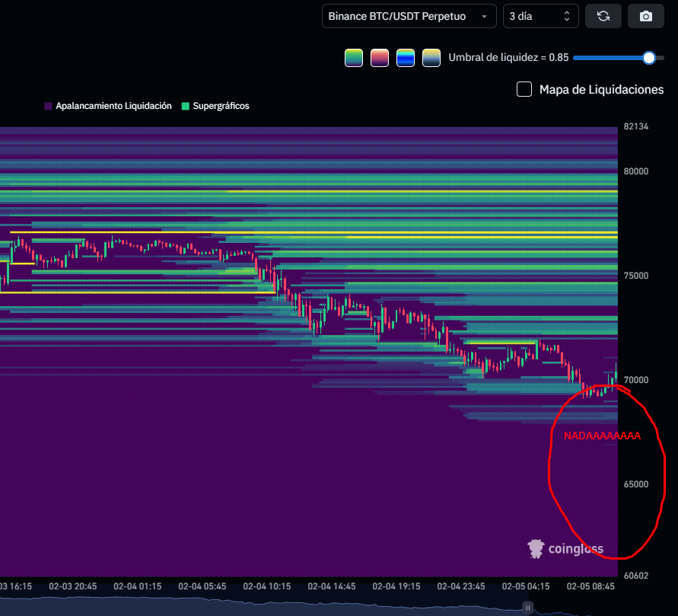Screen dimensions: 678x616
Task: Enable the Mapa de Liquidaciones checkbox
Action: tap(524, 90)
